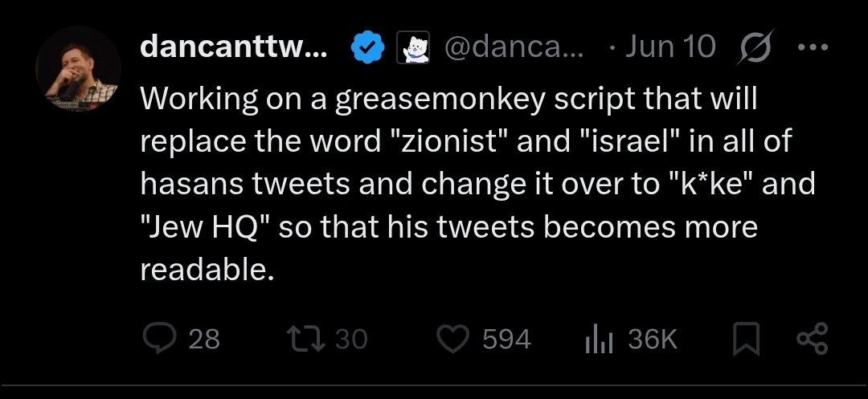The height and width of the screenshot is (399, 868).
Task: Click the repost arrows icon
Action: (305, 338)
